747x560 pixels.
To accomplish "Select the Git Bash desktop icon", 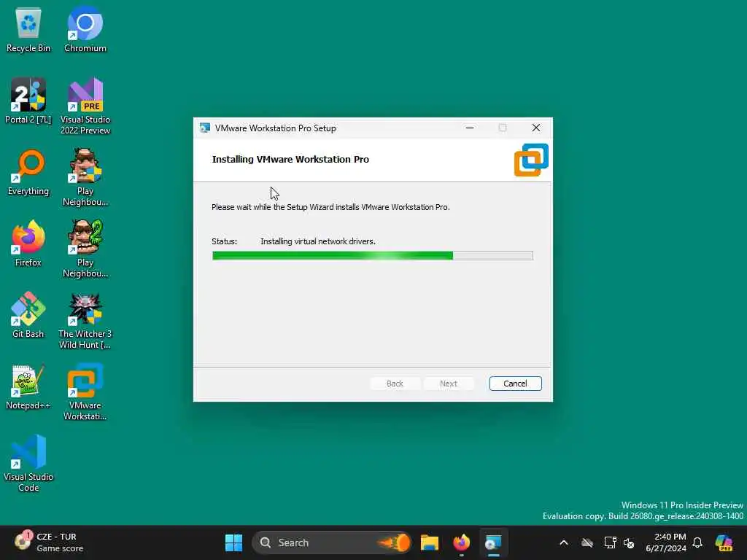I will pyautogui.click(x=28, y=315).
